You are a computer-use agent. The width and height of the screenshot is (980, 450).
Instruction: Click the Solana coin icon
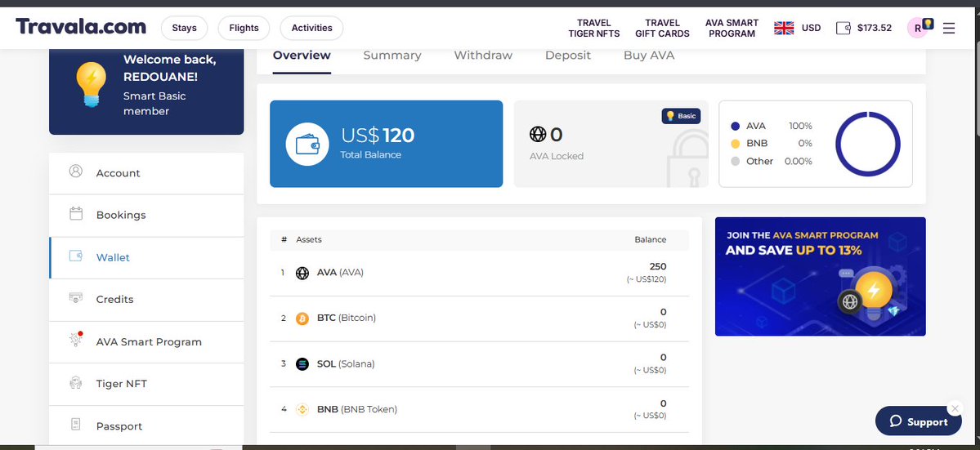click(302, 364)
